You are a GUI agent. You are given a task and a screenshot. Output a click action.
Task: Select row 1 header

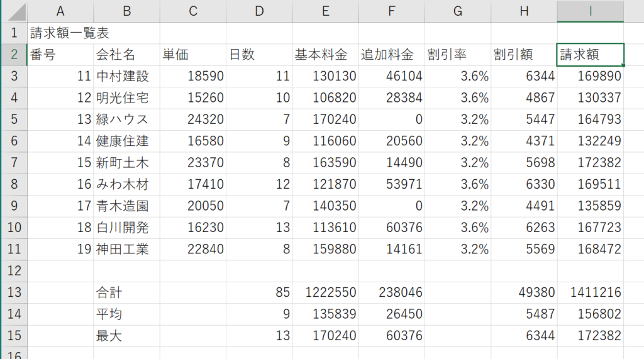click(x=14, y=33)
